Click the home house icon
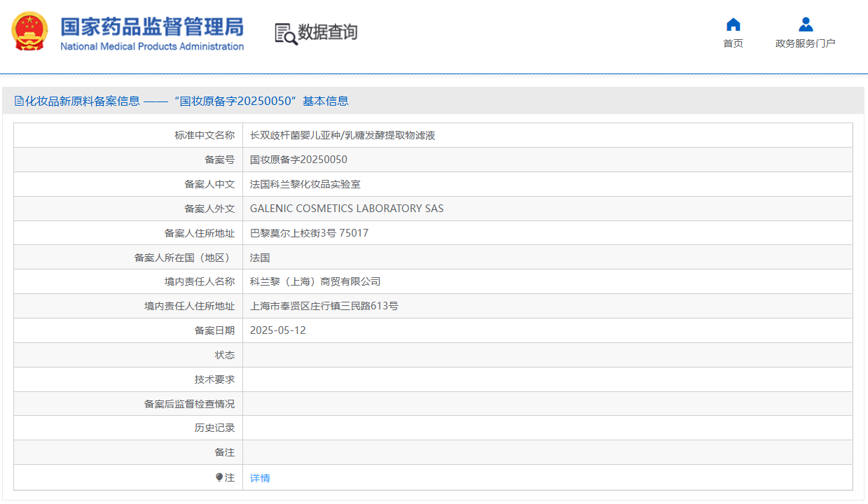Screen dimensions: 868x504 (733, 24)
